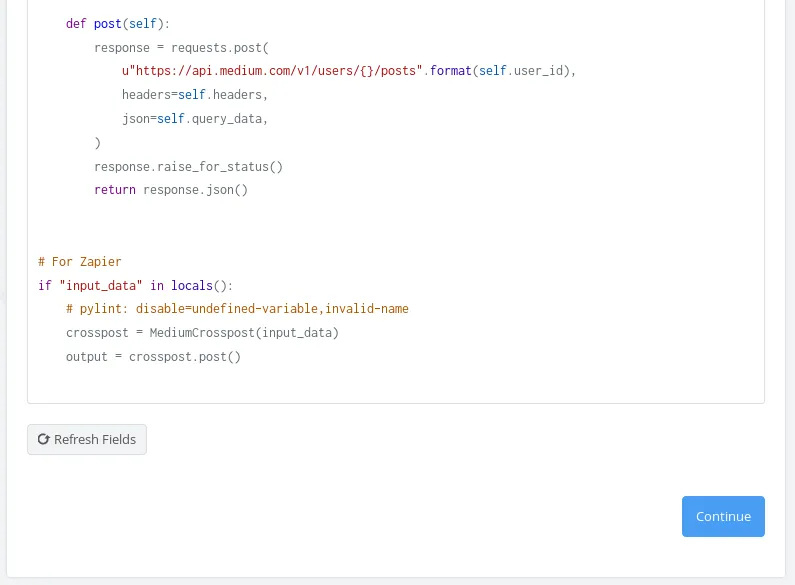Image resolution: width=795 pixels, height=585 pixels.
Task: Click the line 'def post(self):'
Action: (118, 24)
